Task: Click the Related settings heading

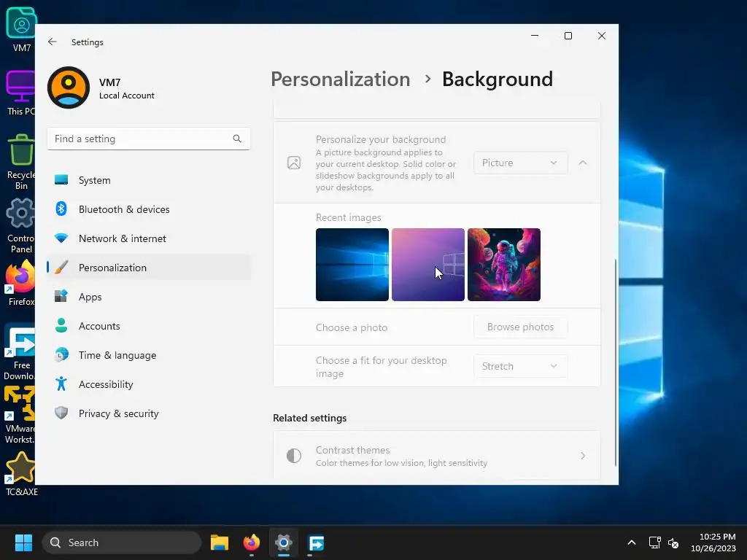Action: point(309,418)
